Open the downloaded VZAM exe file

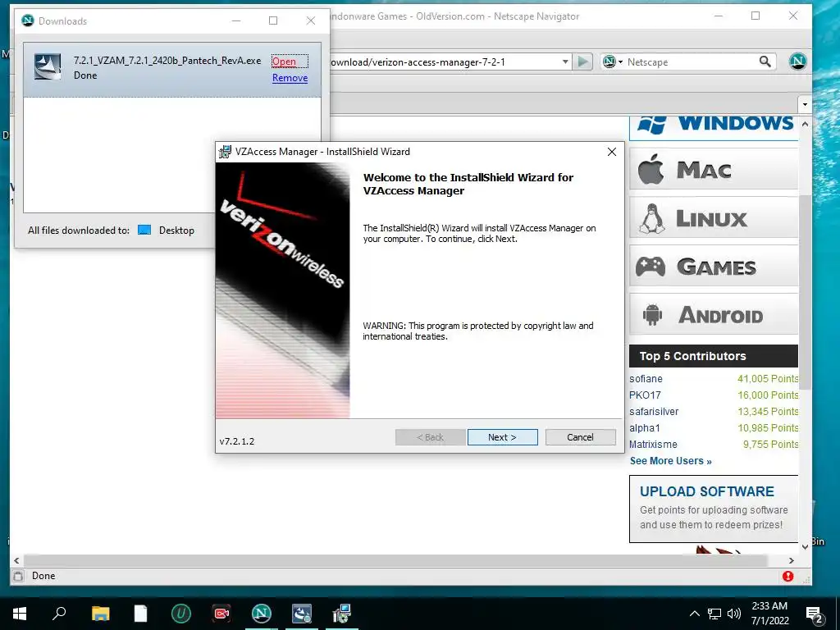(284, 61)
